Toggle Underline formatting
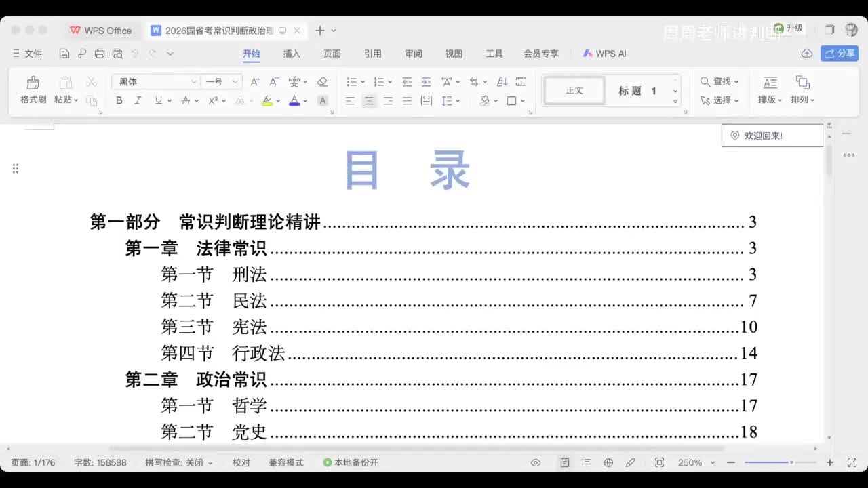868x488 pixels. tap(158, 100)
